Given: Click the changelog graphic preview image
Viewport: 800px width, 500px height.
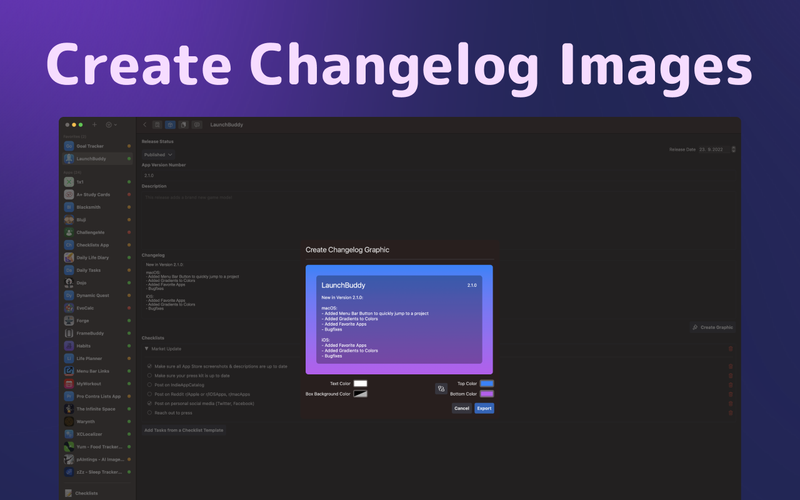Looking at the screenshot, I should pyautogui.click(x=399, y=319).
